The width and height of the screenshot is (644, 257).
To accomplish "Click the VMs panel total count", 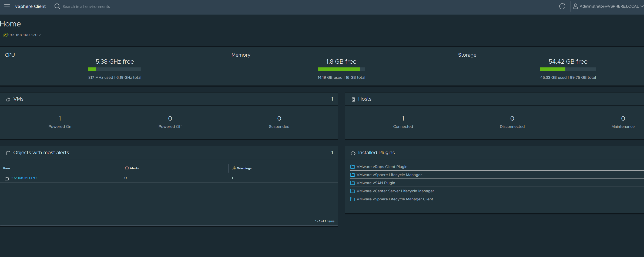I will point(332,99).
